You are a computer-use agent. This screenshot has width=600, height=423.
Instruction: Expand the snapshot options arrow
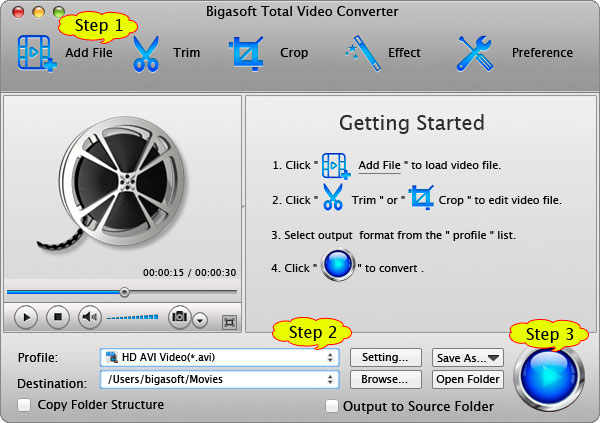pyautogui.click(x=200, y=320)
